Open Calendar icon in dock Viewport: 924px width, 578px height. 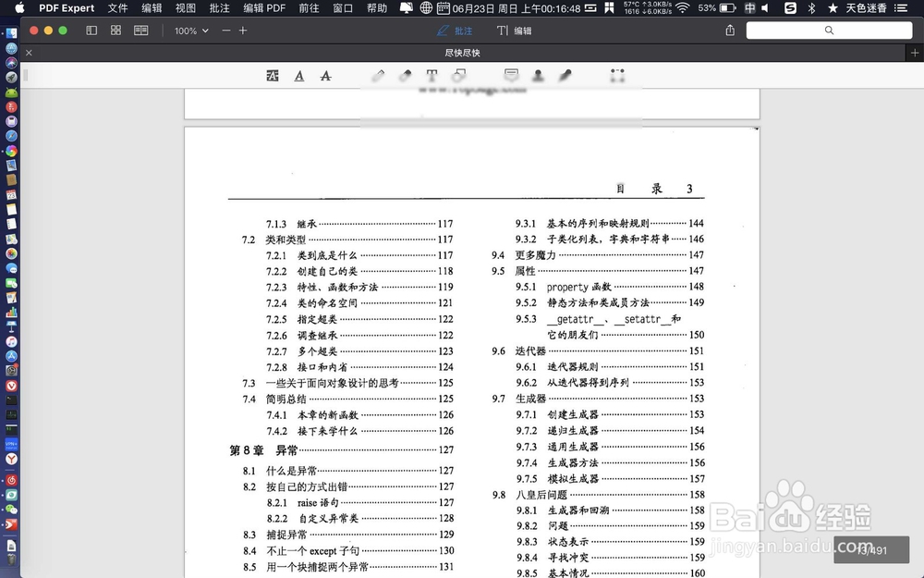11,194
